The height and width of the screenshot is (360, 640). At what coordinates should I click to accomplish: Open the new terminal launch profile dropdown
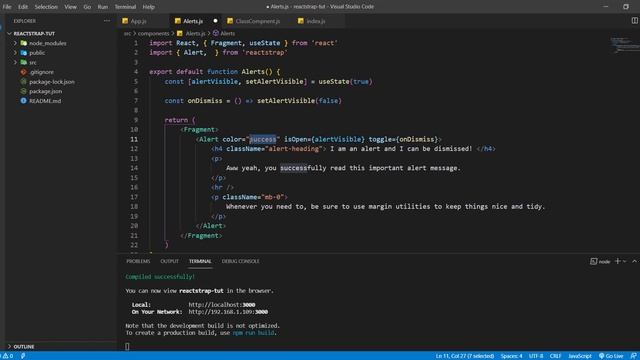[624, 261]
